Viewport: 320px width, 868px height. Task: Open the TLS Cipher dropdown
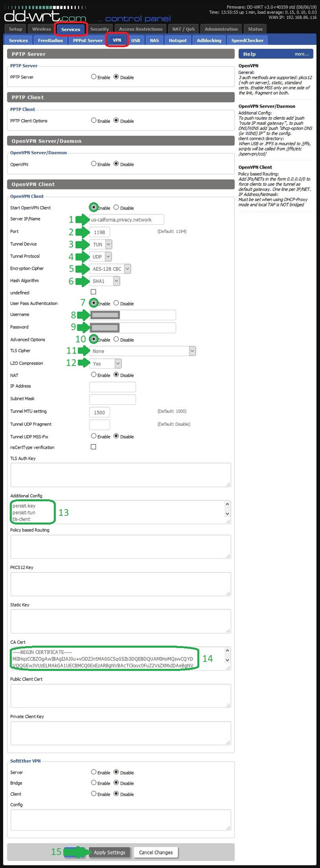142,351
